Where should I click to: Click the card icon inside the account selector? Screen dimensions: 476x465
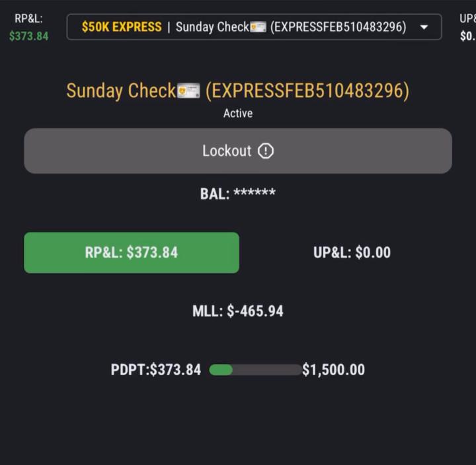pos(258,27)
